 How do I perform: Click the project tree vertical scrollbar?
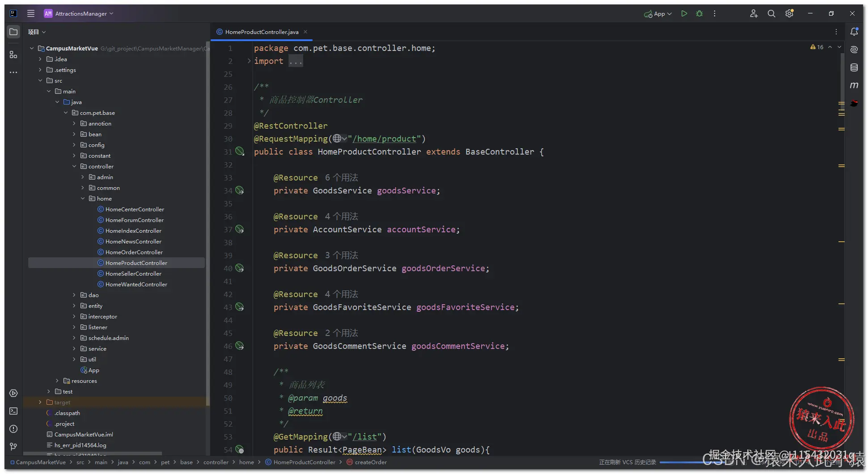(207, 223)
